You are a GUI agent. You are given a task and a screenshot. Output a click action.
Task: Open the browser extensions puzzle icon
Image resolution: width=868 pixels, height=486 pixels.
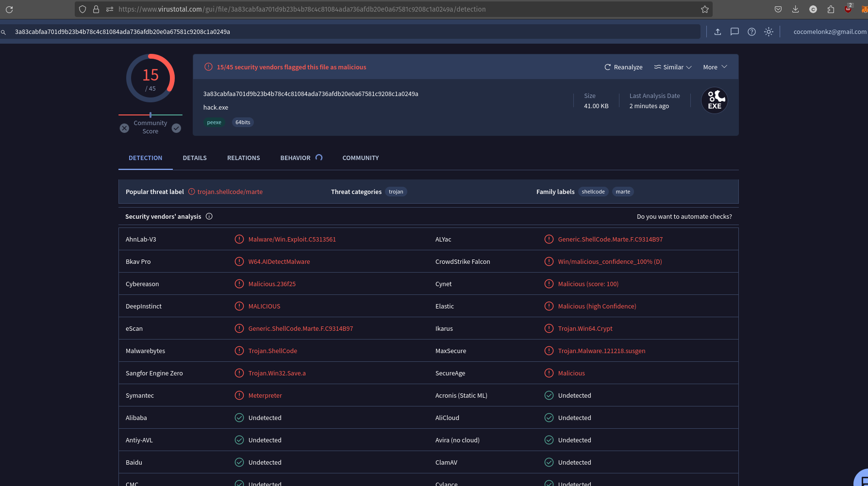[x=831, y=9]
